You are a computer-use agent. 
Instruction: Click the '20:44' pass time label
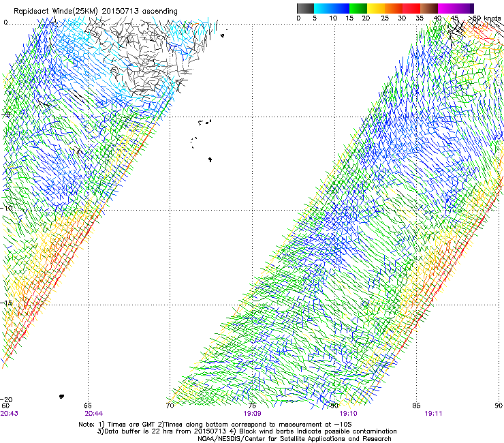pyautogui.click(x=94, y=414)
